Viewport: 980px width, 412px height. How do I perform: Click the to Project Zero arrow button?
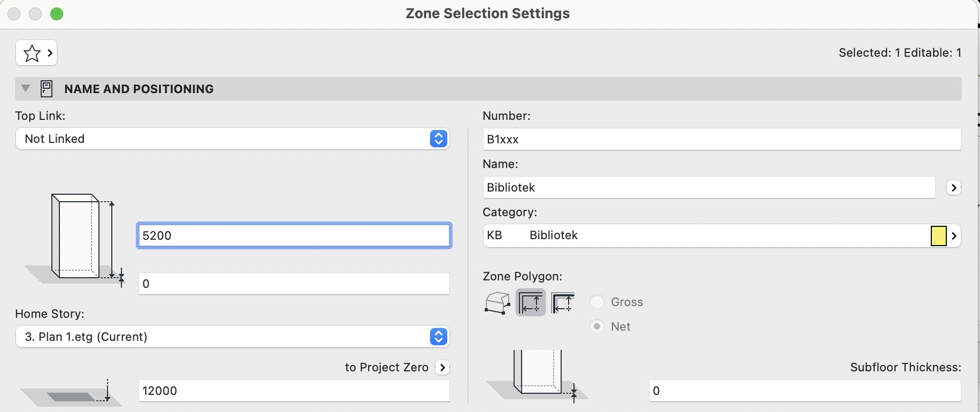coord(442,368)
